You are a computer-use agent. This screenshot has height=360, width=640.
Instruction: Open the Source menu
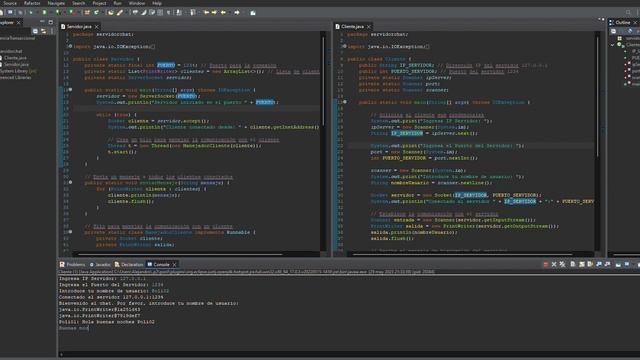[10, 3]
